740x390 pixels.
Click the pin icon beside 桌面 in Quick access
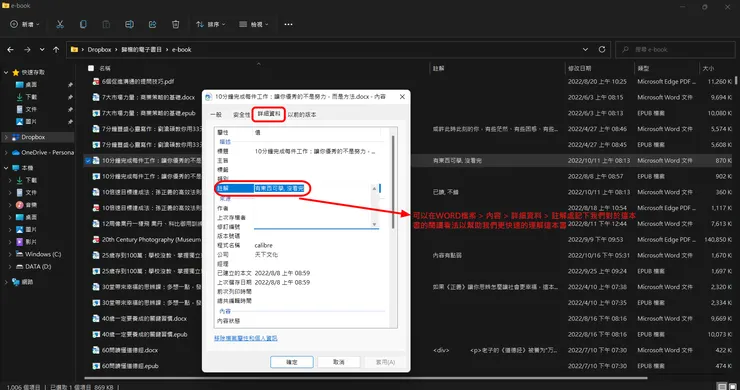pyautogui.click(x=70, y=85)
